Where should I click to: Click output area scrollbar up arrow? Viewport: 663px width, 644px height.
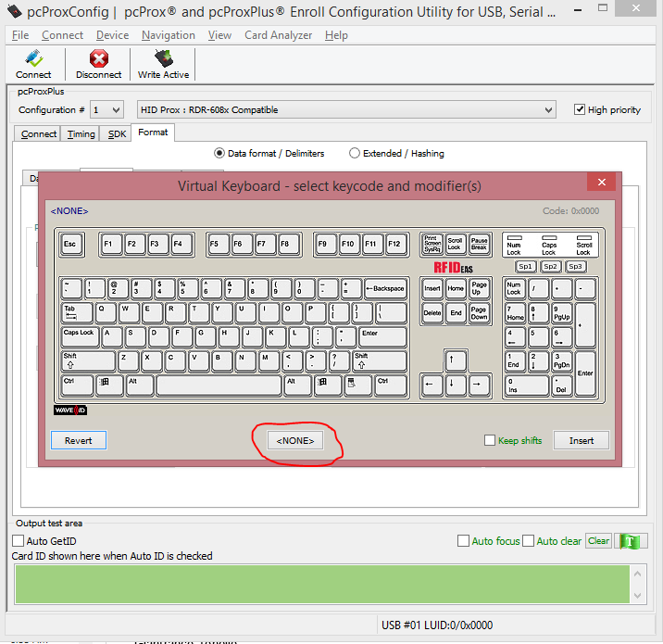tap(638, 574)
